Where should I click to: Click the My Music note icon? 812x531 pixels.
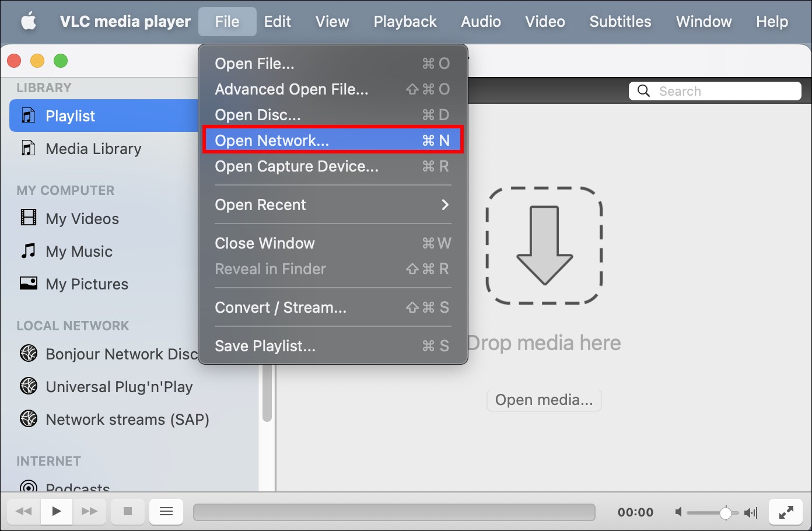tap(28, 250)
